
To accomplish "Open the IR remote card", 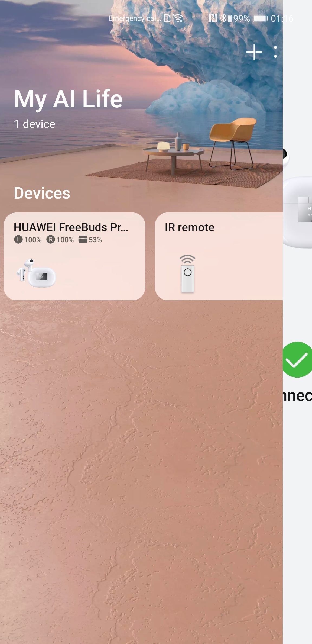I will (x=219, y=256).
